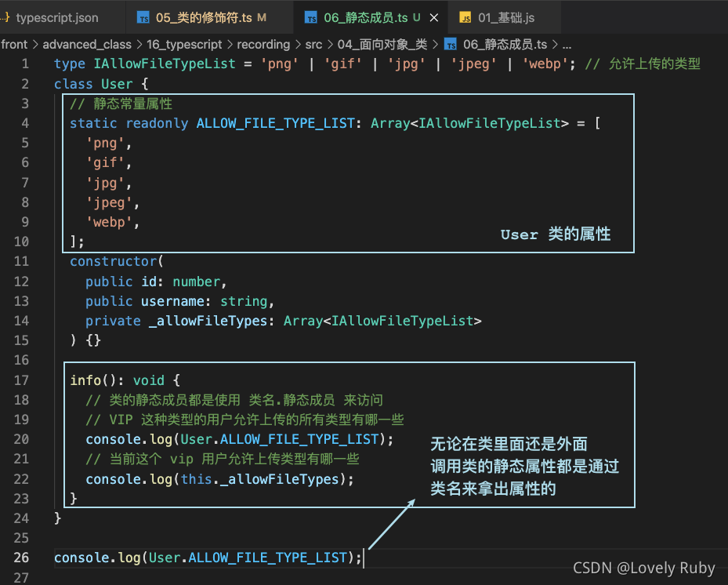Open the 16_typescript breadcrumb segment

coord(184,45)
